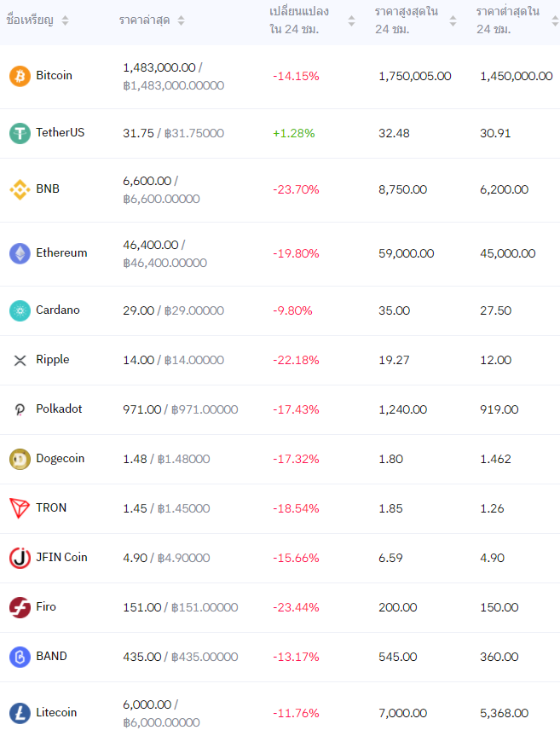The width and height of the screenshot is (560, 736).
Task: Sort by coin name column arrows
Action: (x=66, y=20)
